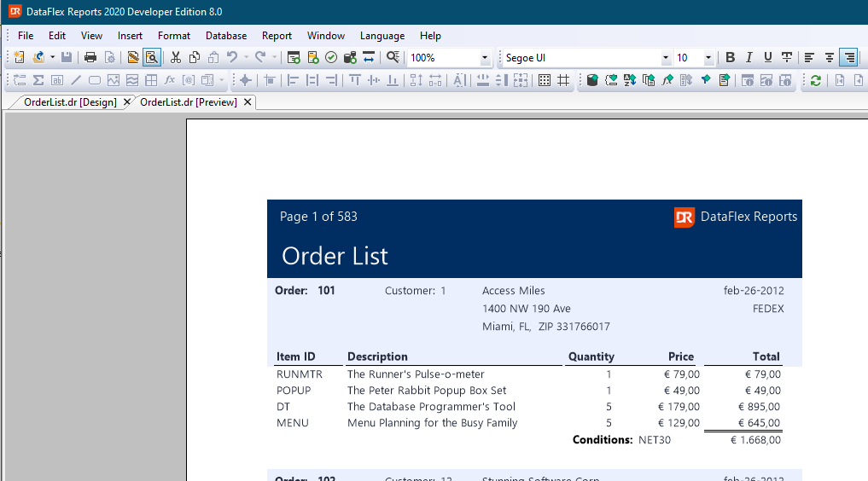The height and width of the screenshot is (481, 868).
Task: Click the Verify database checkmark icon
Action: tap(331, 57)
